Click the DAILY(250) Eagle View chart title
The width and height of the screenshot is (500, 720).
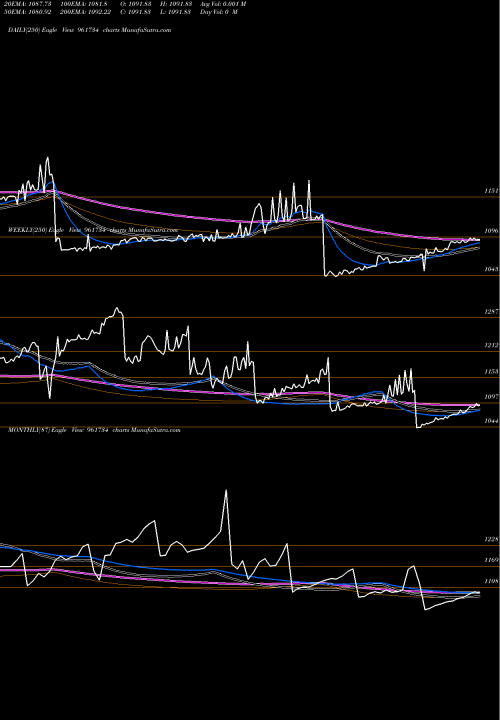(x=90, y=30)
